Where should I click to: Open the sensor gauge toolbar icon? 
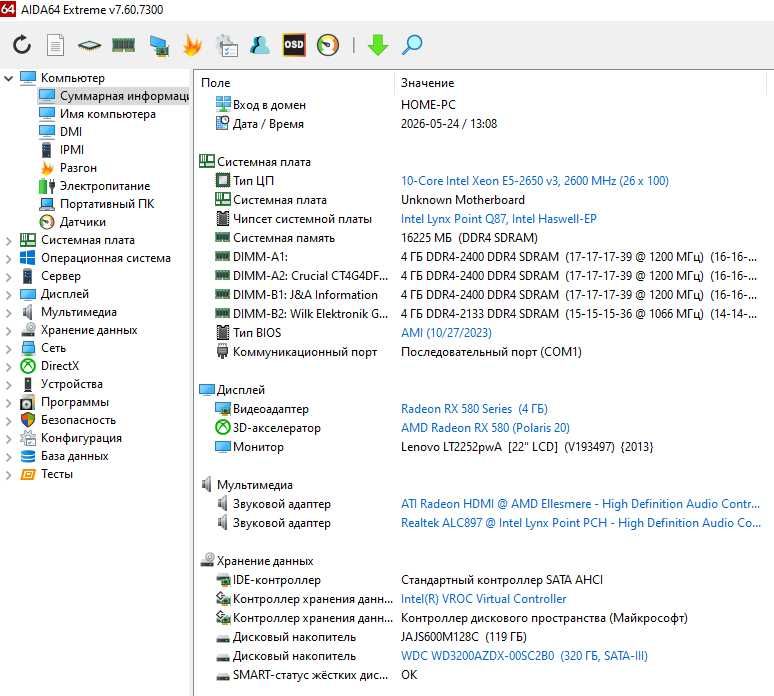pos(328,45)
